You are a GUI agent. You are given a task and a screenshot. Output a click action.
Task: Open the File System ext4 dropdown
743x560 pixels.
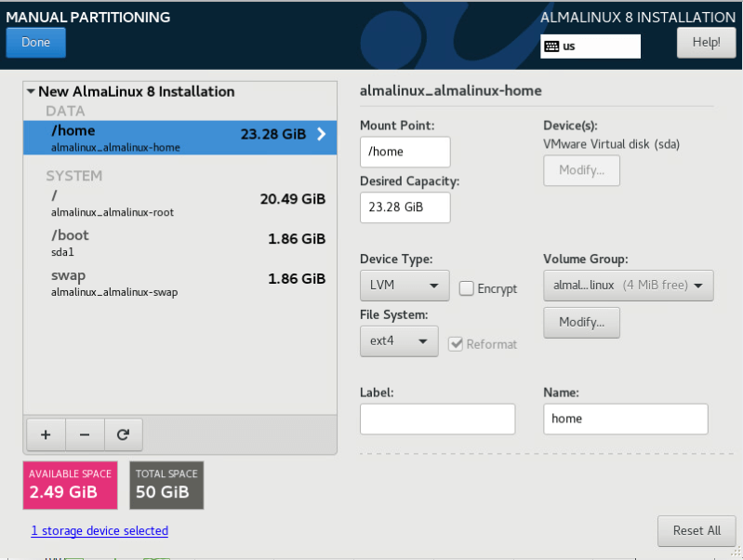(x=399, y=341)
